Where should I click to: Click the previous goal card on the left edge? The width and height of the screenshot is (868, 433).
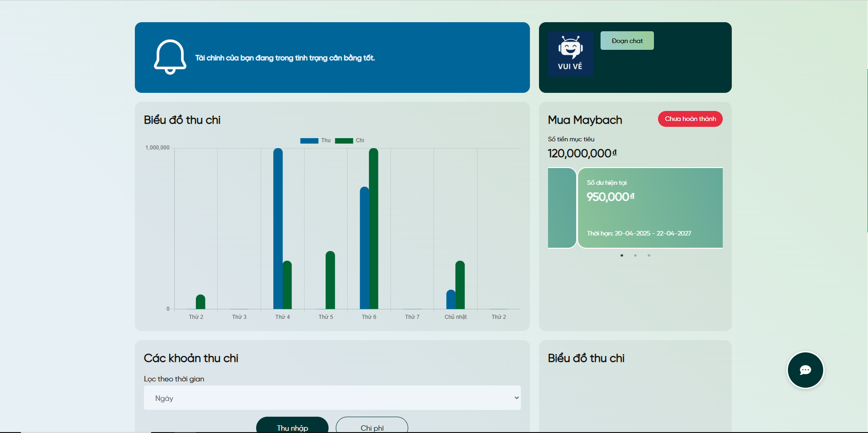[561, 208]
